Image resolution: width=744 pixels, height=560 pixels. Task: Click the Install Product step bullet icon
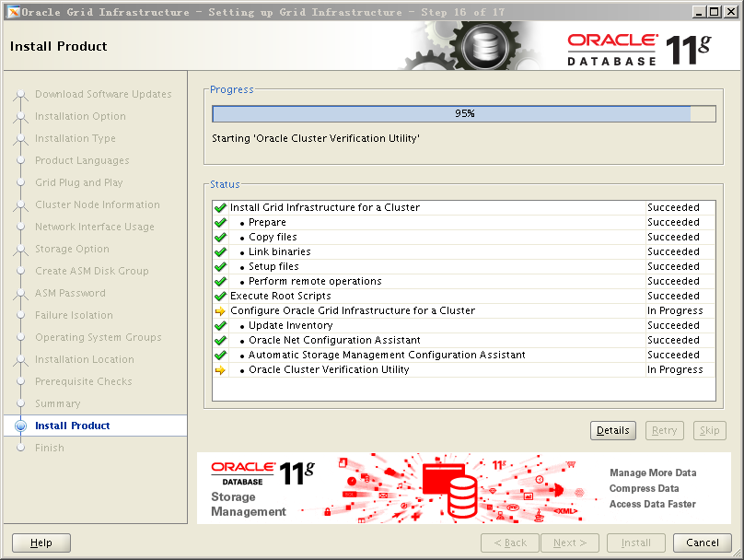[20, 426]
